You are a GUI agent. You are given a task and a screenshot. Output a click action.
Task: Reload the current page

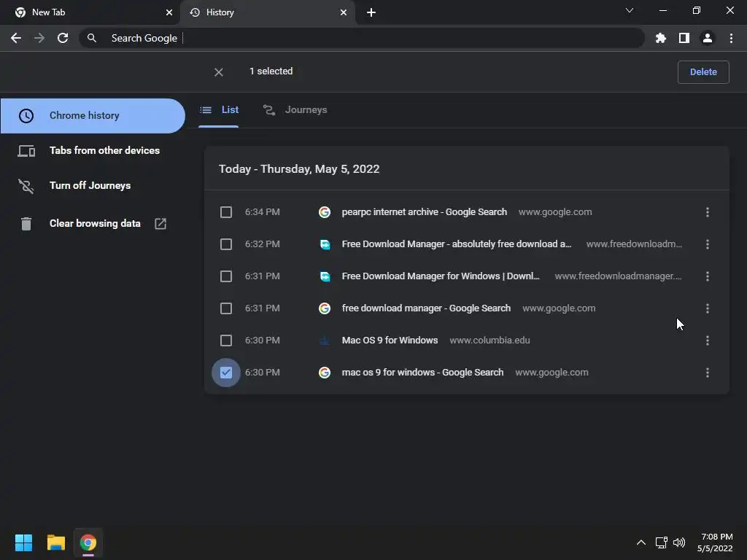coord(63,38)
